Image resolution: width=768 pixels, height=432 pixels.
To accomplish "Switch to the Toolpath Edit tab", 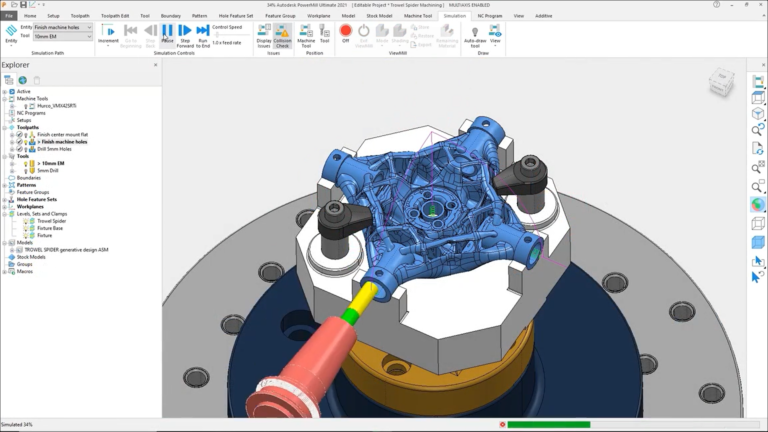I will tap(115, 16).
